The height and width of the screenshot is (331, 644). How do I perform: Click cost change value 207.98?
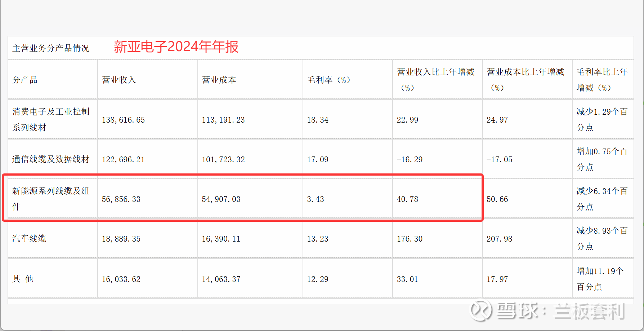[x=499, y=239]
